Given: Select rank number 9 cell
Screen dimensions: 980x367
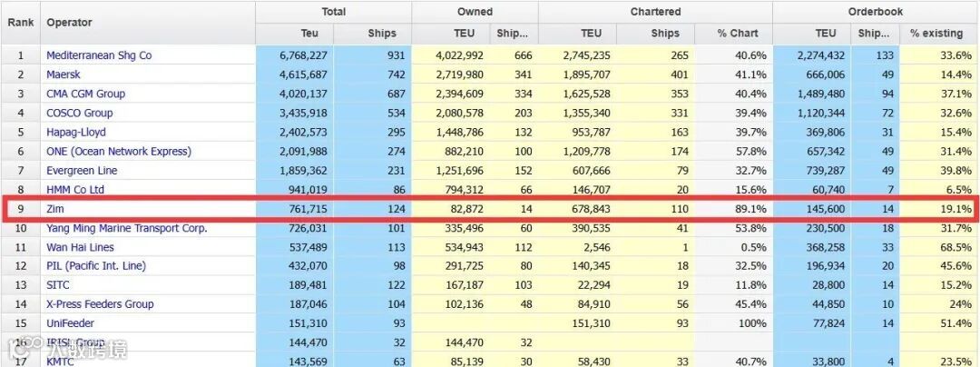Looking at the screenshot, I should [20, 210].
